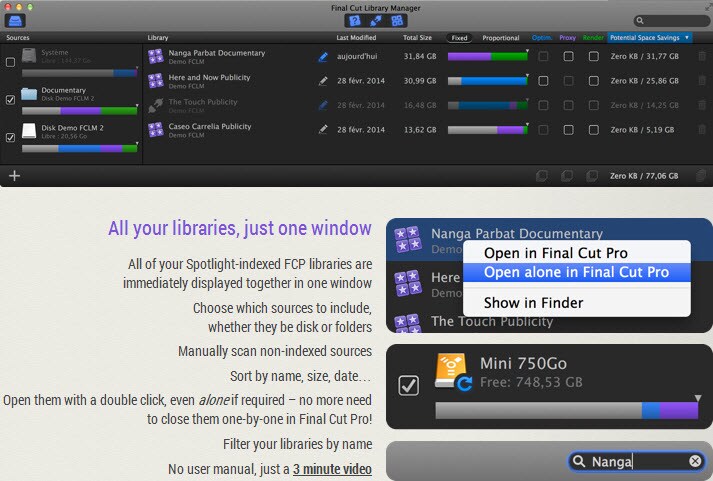Click the bottom bar select-all Proxy stack icon
Screen dimensions: 713x481
point(567,175)
